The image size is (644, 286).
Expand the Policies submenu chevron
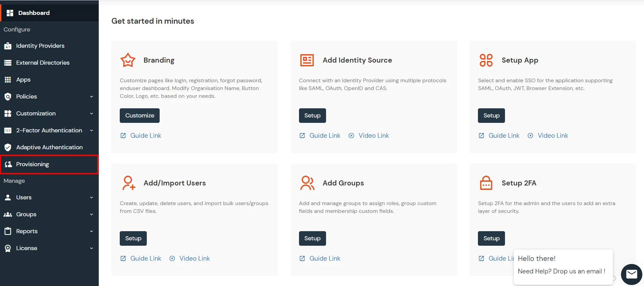[91, 96]
